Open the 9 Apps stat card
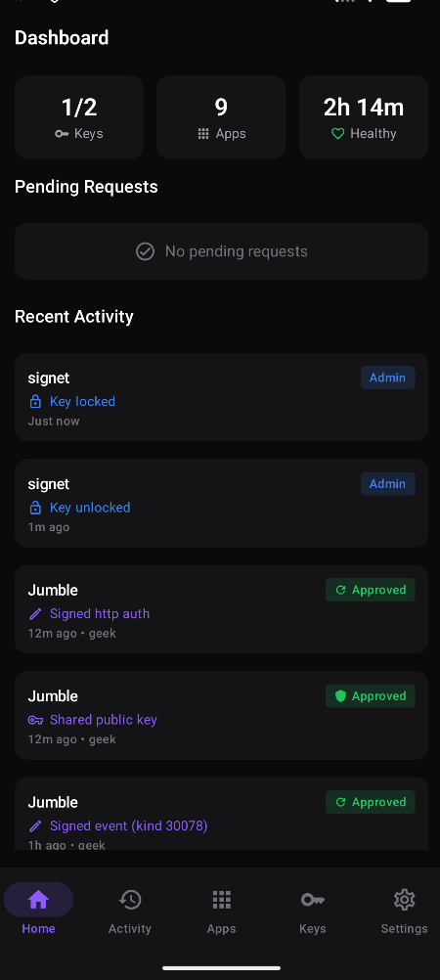The height and width of the screenshot is (980, 440). coord(221,116)
